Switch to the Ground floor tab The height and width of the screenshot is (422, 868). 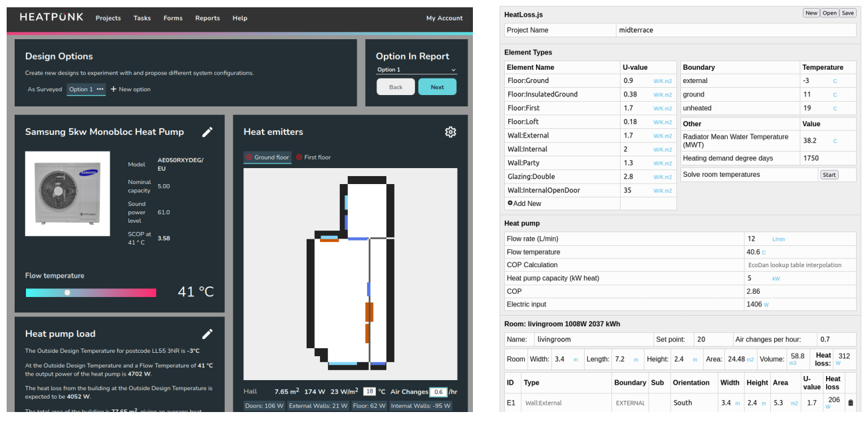click(267, 158)
